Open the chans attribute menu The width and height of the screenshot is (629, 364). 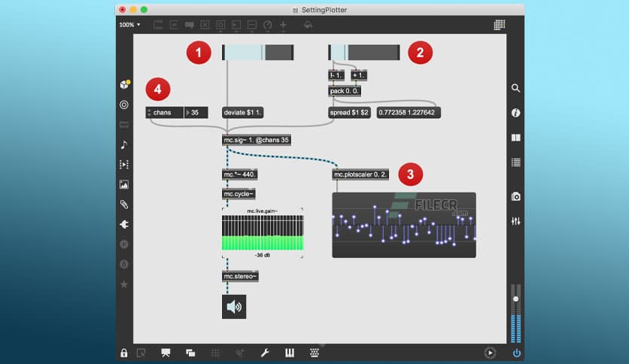point(165,113)
